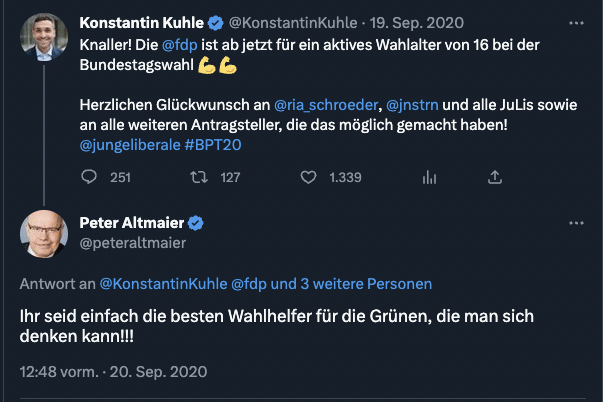Click the share icon on Kuhle's tweet
The width and height of the screenshot is (603, 402).
[x=494, y=177]
